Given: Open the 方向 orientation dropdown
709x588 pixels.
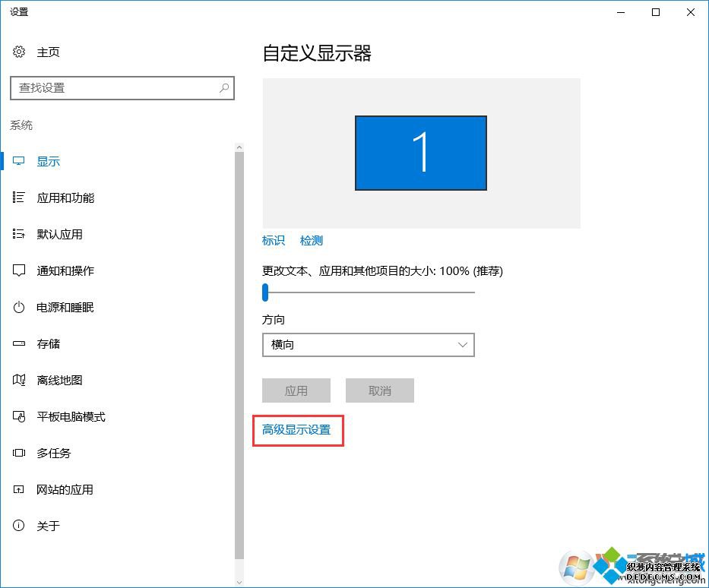Looking at the screenshot, I should [369, 345].
